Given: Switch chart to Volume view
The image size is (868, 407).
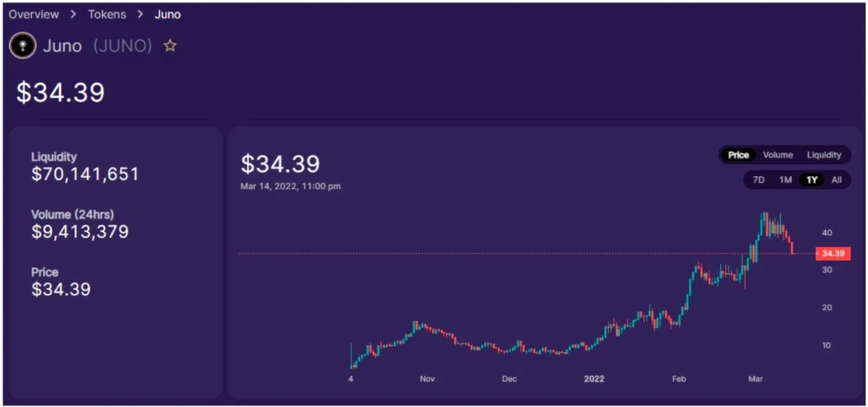Looking at the screenshot, I should pyautogui.click(x=778, y=155).
